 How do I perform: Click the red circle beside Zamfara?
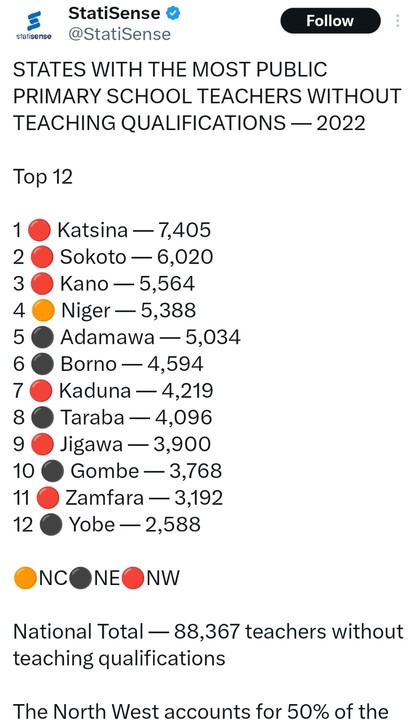(48, 498)
